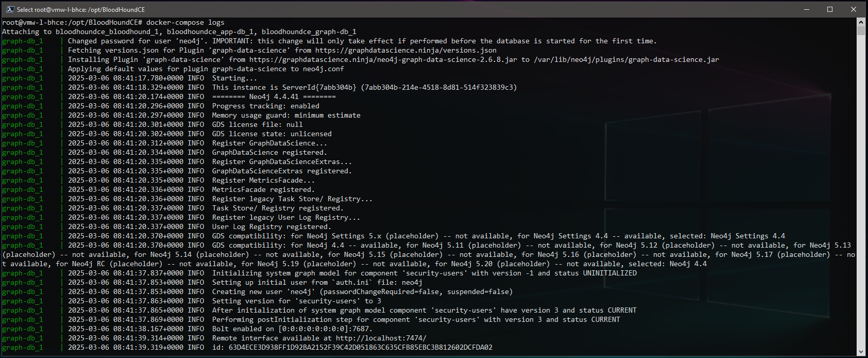Click the 'docker-compose logs' command text
868x358 pixels.
[185, 22]
